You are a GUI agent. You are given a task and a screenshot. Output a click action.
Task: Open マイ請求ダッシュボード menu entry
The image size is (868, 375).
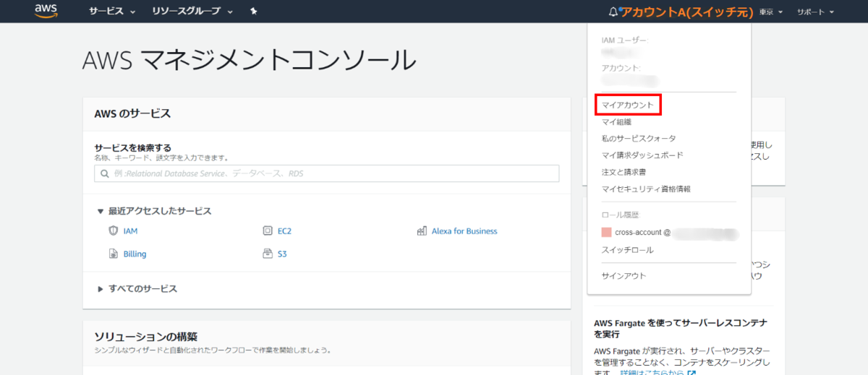point(642,155)
